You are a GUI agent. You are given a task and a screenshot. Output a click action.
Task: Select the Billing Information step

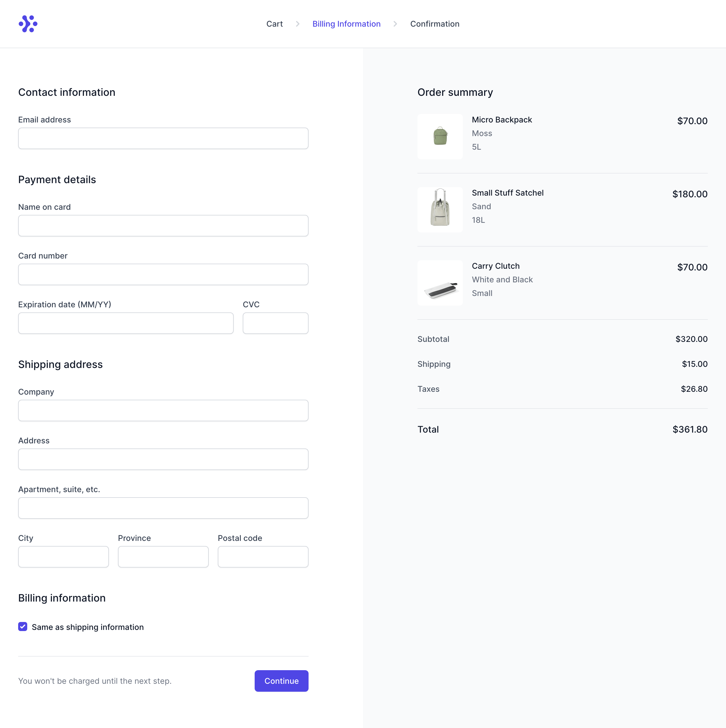point(346,24)
